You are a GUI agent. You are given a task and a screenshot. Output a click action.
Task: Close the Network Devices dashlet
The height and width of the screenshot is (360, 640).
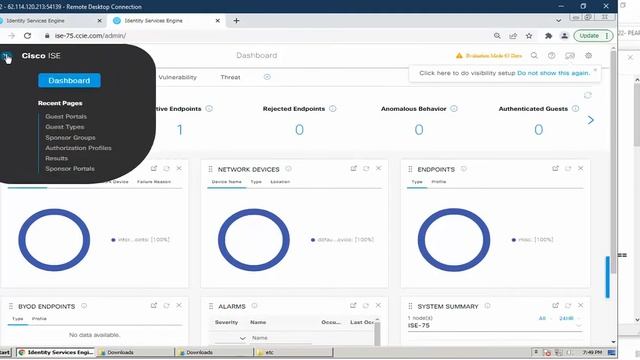pyautogui.click(x=378, y=168)
